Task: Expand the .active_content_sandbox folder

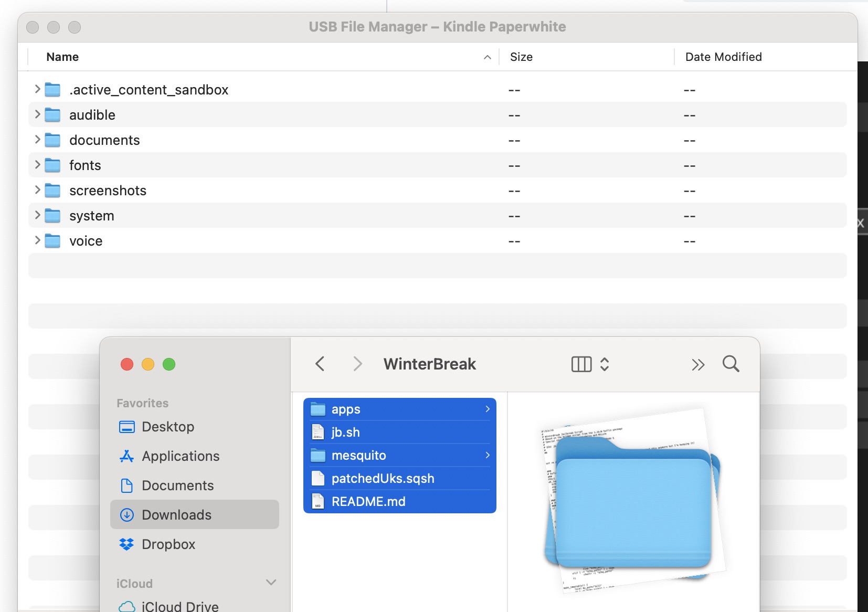Action: (x=37, y=89)
